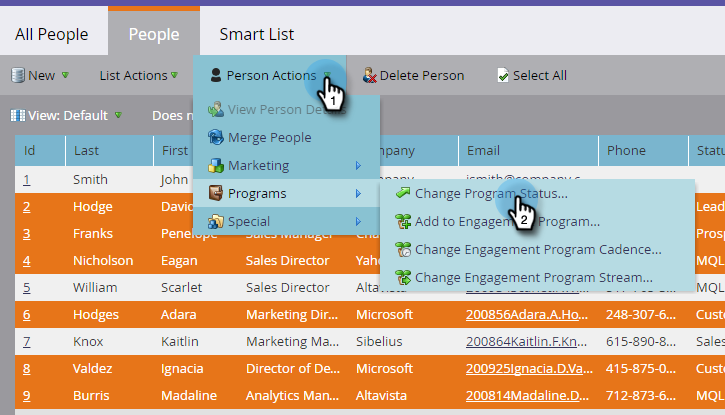The image size is (725, 415).
Task: Click the Merge People globe icon
Action: [215, 137]
